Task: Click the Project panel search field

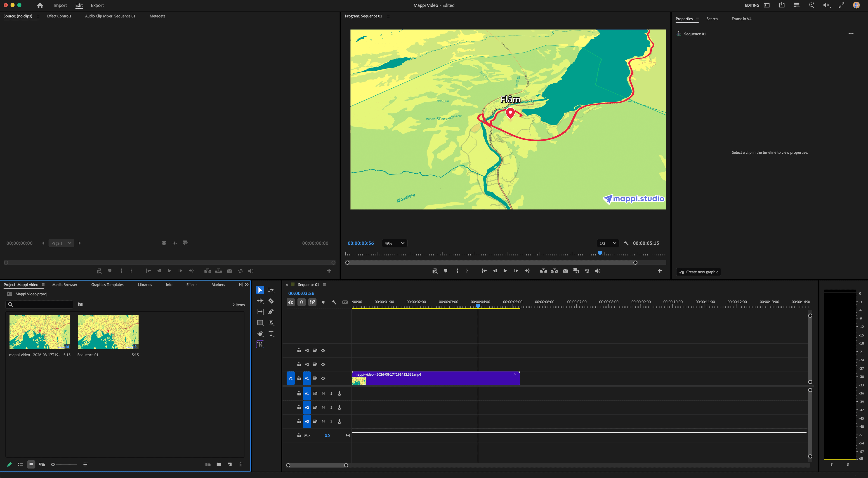Action: click(x=39, y=304)
